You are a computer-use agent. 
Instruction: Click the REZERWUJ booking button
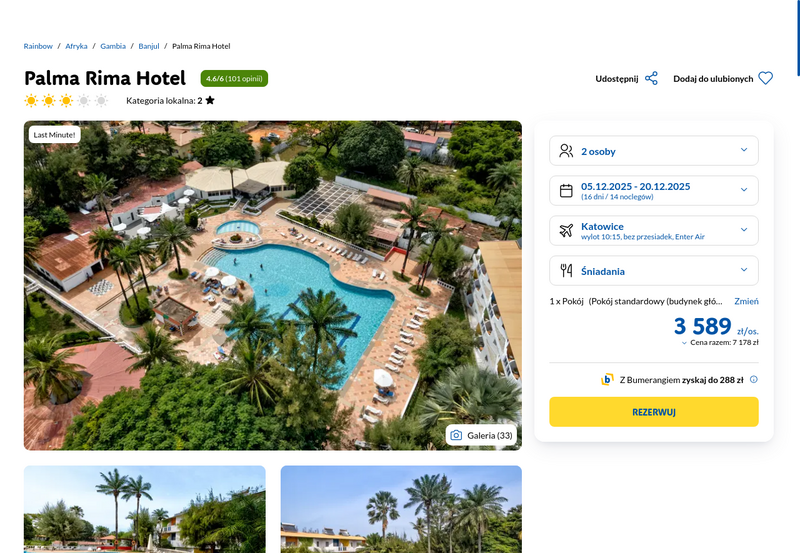tap(654, 412)
